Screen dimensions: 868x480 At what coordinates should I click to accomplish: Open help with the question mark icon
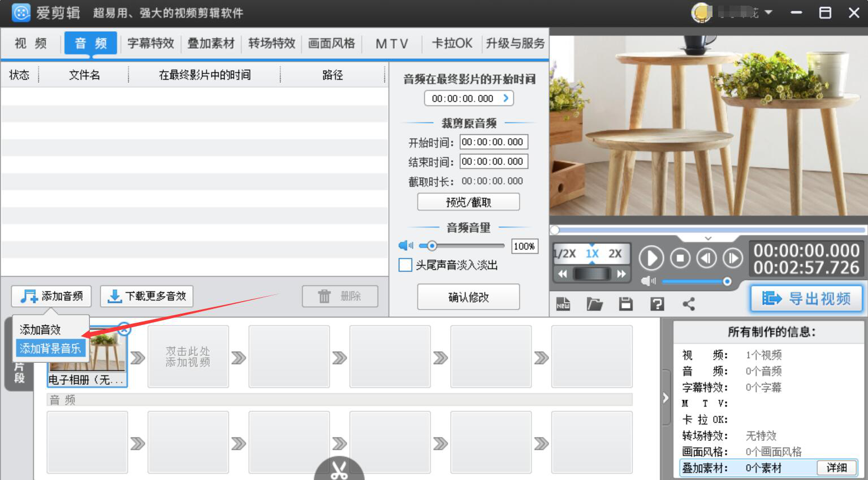[657, 304]
